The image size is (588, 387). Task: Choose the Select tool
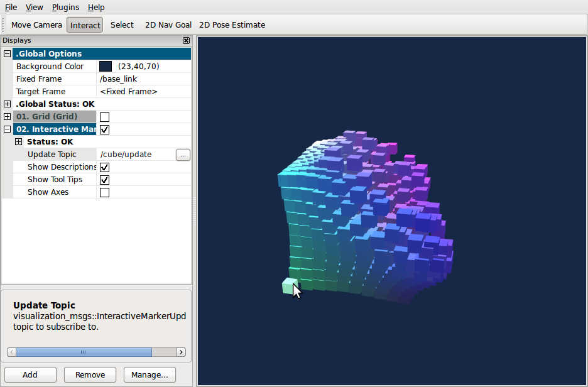click(x=122, y=25)
